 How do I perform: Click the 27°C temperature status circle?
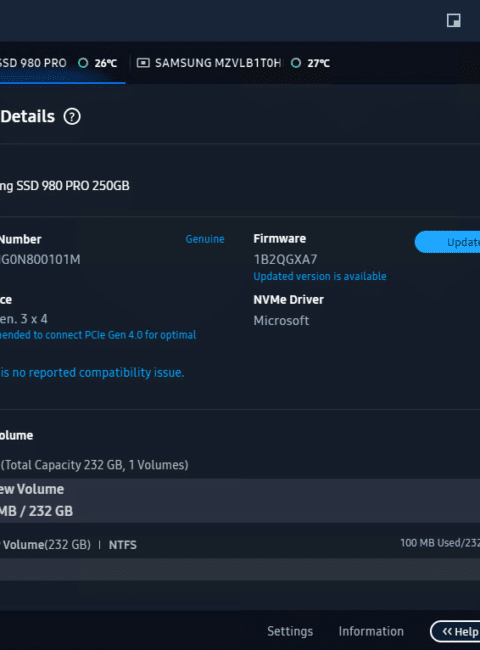click(296, 63)
